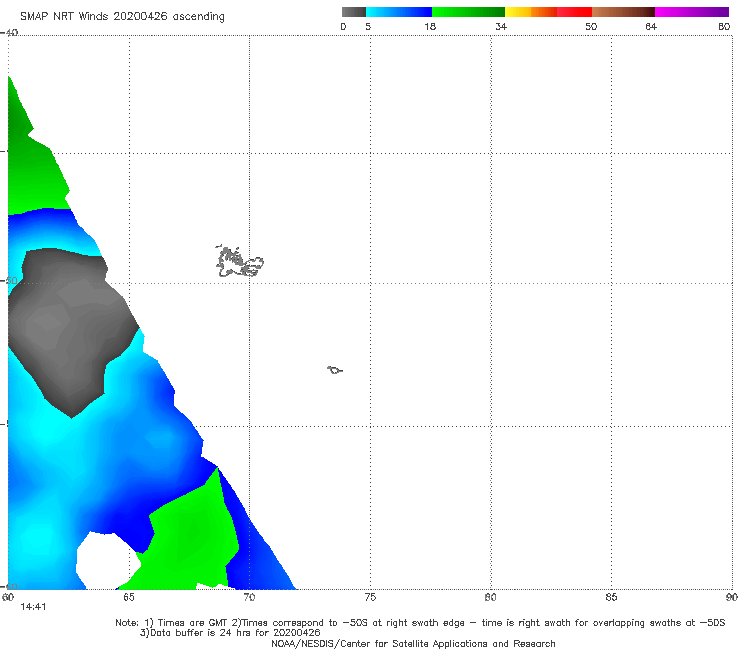Screen dimensions: 740x650
Task: Click the red segment of the color bar
Action: pyautogui.click(x=574, y=12)
